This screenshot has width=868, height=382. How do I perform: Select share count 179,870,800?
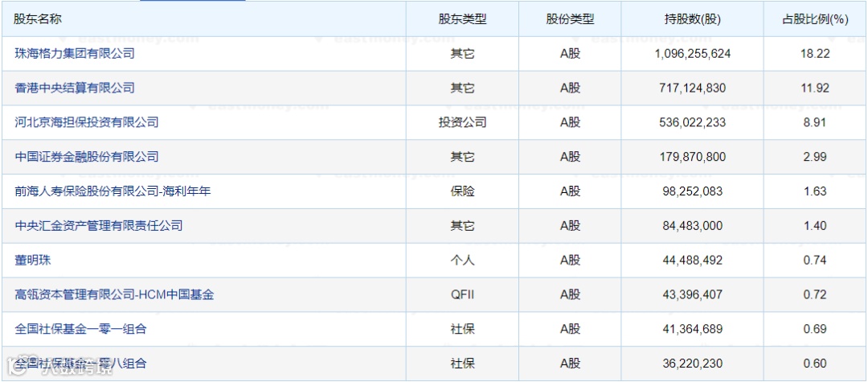pyautogui.click(x=693, y=157)
